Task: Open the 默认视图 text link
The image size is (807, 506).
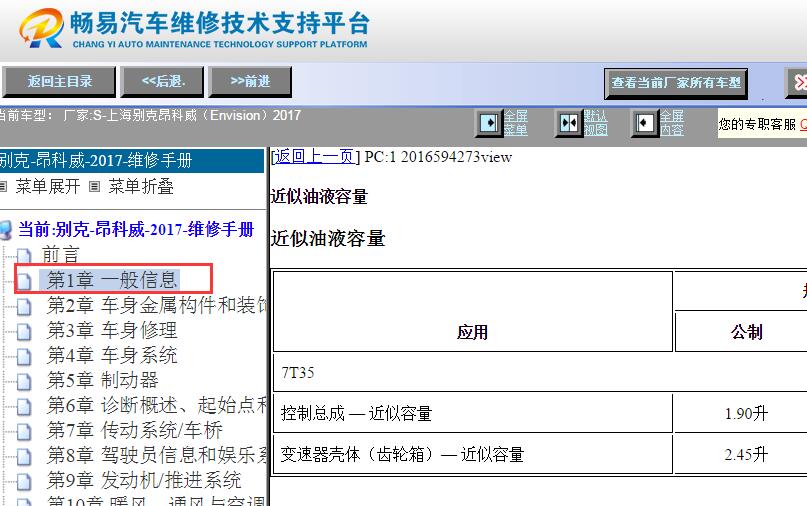Action: (x=595, y=123)
